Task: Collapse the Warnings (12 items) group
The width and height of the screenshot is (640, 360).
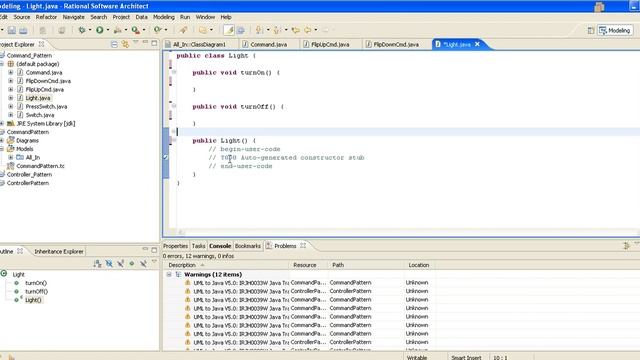Action: tap(169, 274)
